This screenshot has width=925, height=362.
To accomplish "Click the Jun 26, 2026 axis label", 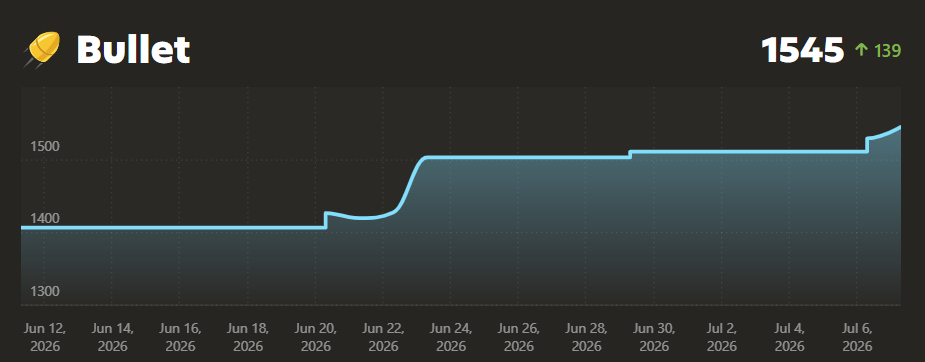I will pos(519,337).
